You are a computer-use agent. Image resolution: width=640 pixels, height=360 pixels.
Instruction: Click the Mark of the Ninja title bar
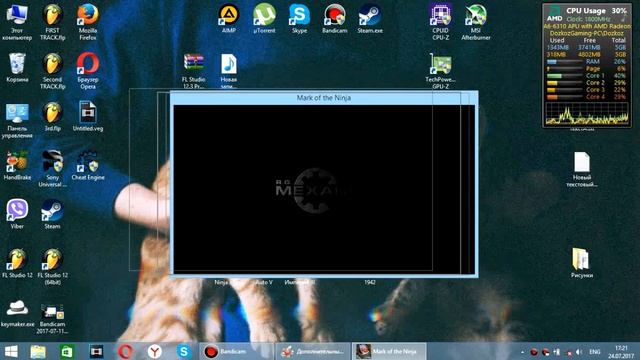point(324,98)
